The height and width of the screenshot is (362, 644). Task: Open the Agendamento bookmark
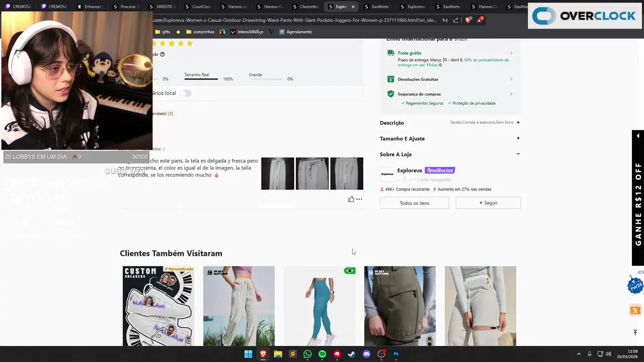tap(296, 32)
